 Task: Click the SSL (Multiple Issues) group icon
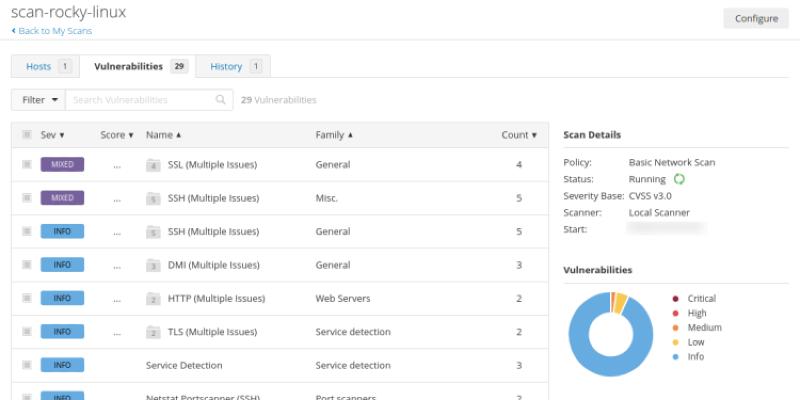click(153, 165)
